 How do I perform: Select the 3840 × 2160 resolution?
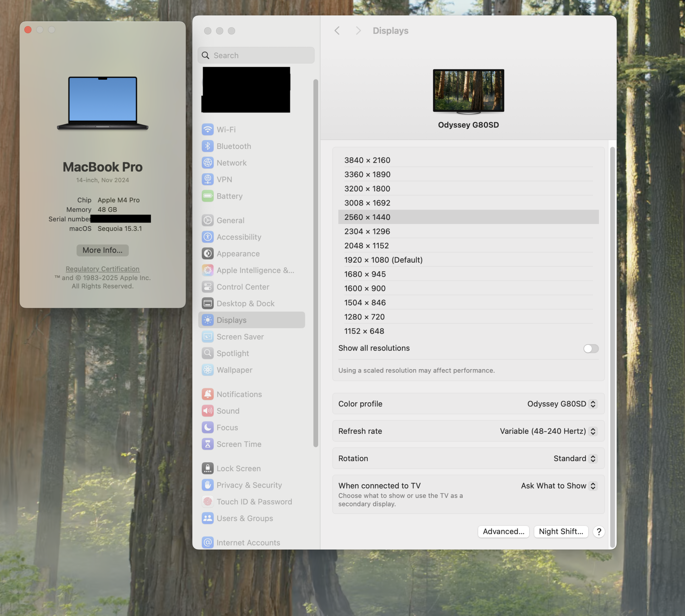pos(367,160)
